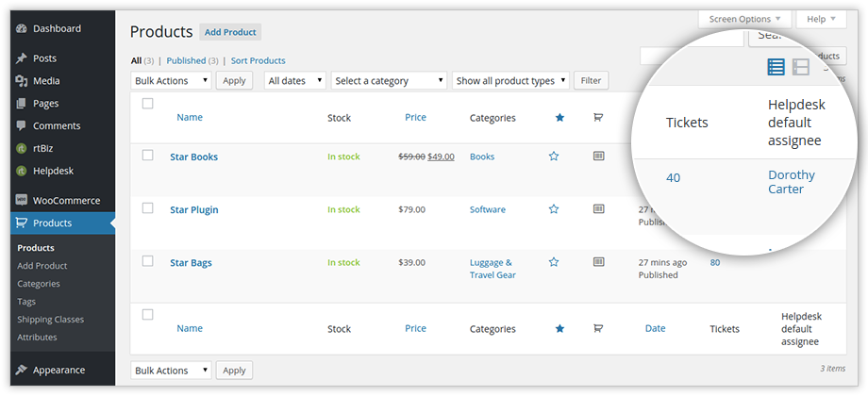Viewport: 868px width, 396px height.
Task: Sort by featured star in header row
Action: [559, 117]
